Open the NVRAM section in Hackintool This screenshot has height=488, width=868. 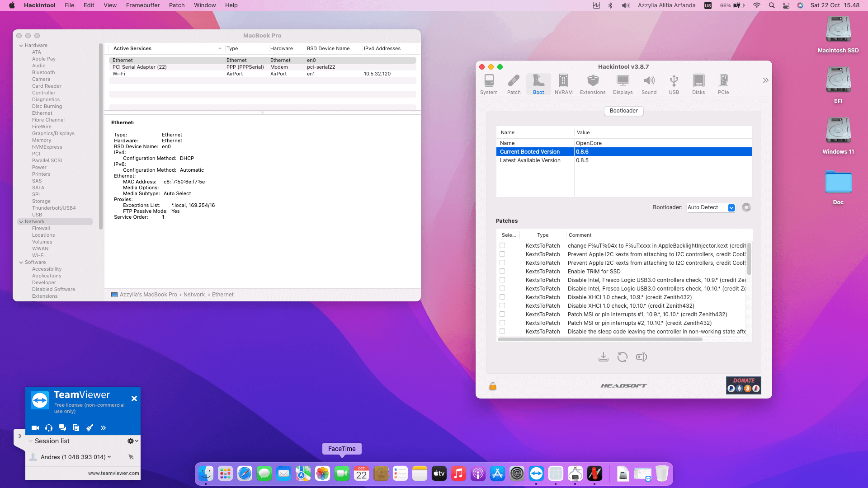point(563,84)
